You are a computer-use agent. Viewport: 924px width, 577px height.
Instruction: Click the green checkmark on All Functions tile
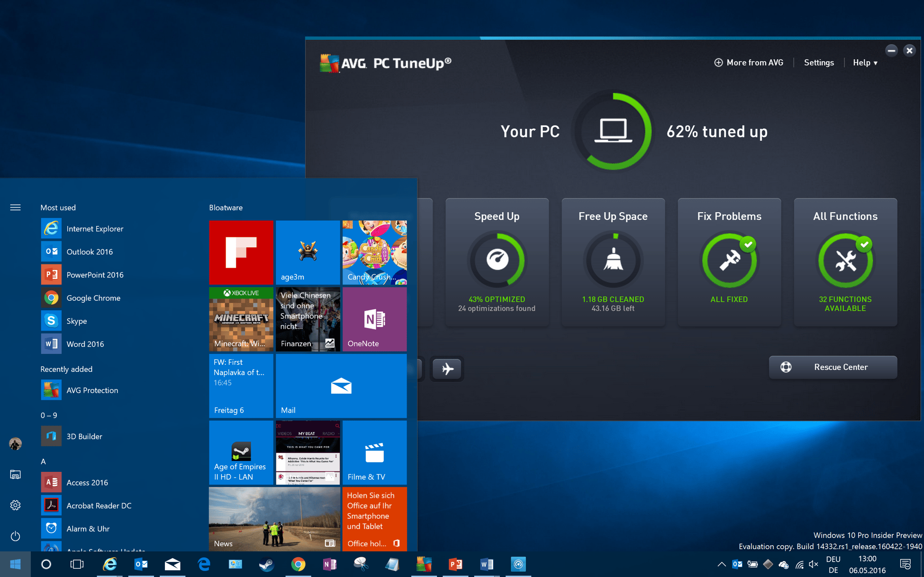pos(865,244)
